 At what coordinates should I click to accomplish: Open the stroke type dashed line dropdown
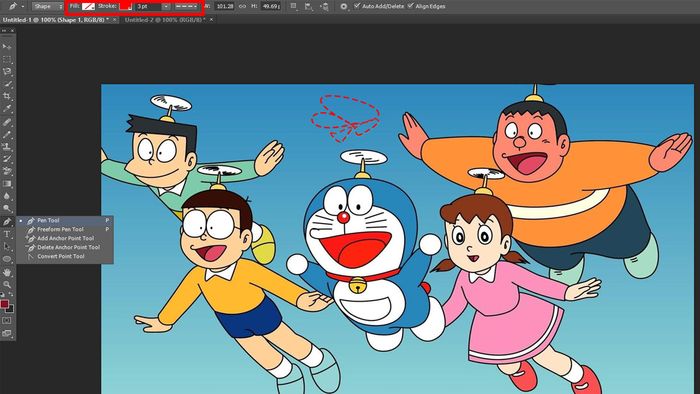(x=187, y=7)
